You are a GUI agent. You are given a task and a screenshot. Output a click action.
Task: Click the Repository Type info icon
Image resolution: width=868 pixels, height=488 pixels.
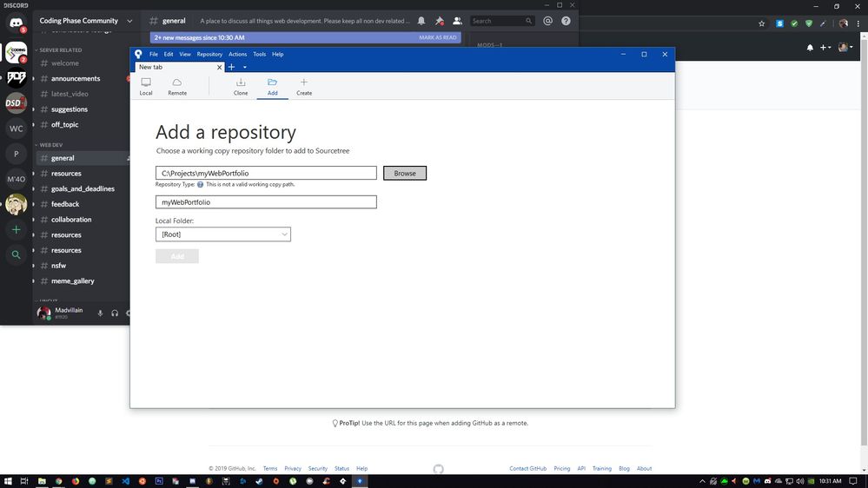click(201, 184)
